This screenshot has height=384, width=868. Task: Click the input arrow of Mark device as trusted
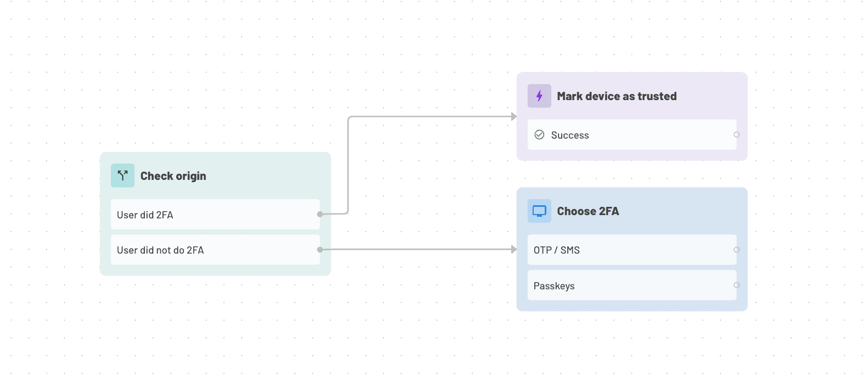[x=514, y=117]
